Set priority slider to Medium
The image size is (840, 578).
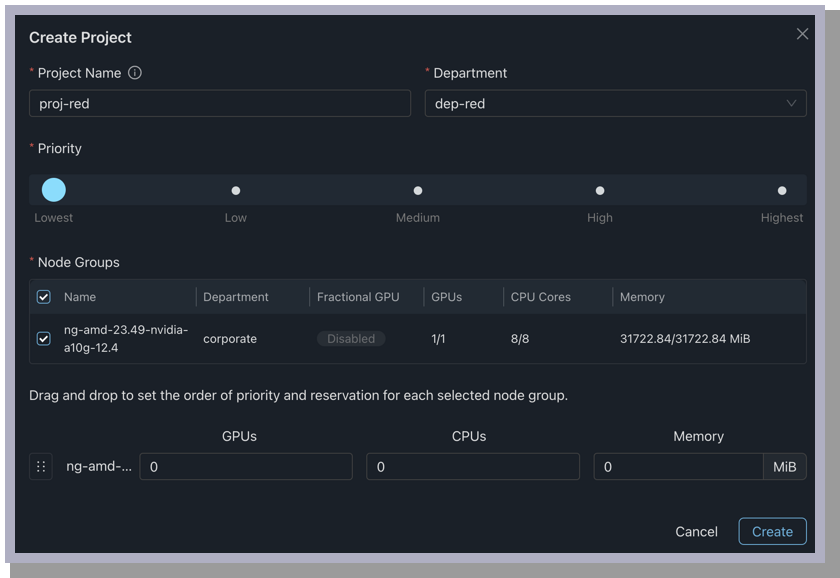(x=418, y=190)
